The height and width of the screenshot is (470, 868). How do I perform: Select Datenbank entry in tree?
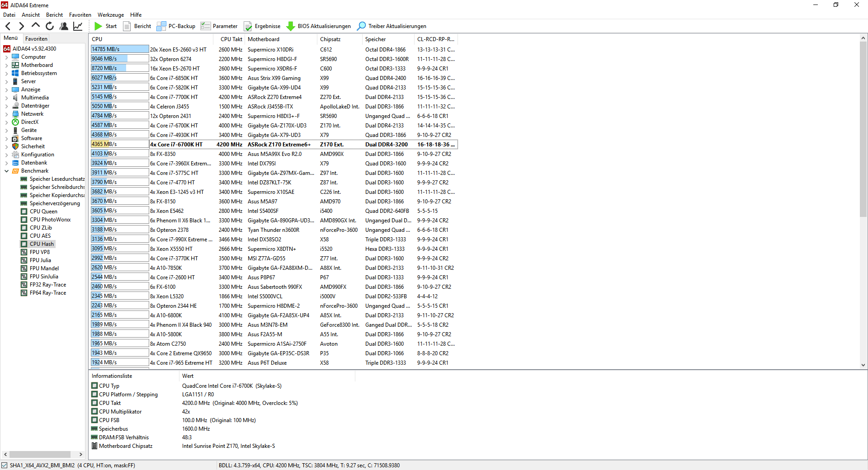point(34,163)
